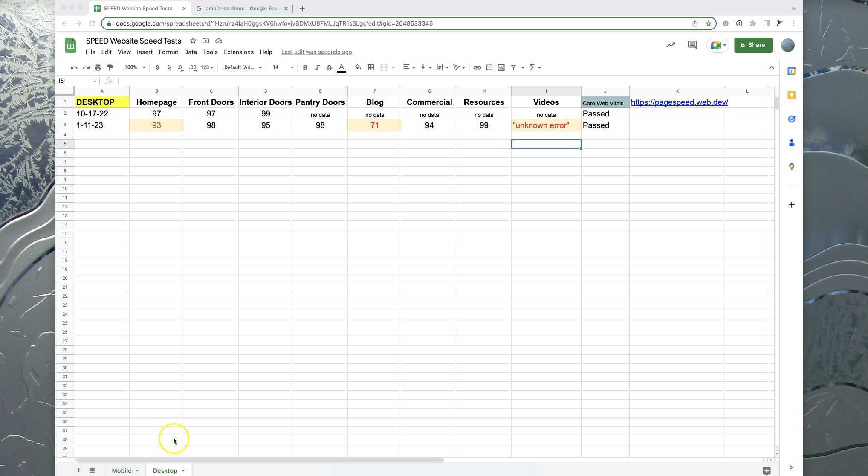Star the SPEED Website Speed Tests document
This screenshot has width=868, height=476.
click(193, 41)
